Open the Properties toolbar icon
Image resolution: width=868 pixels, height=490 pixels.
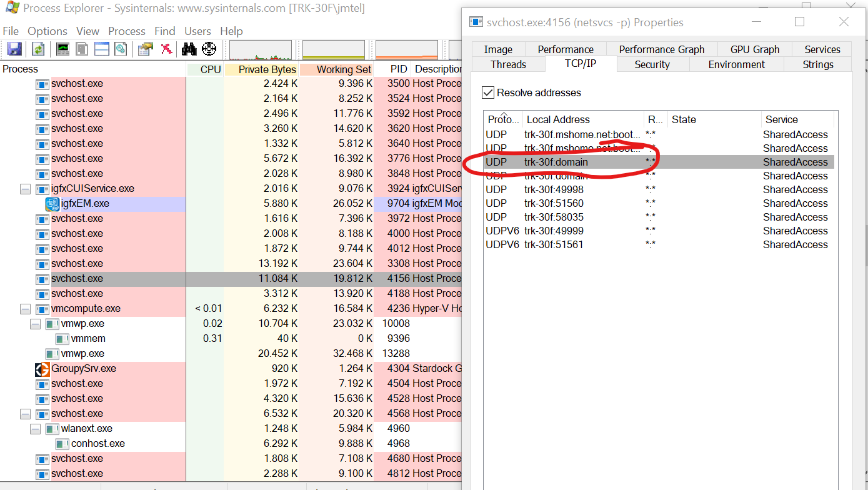coord(146,49)
